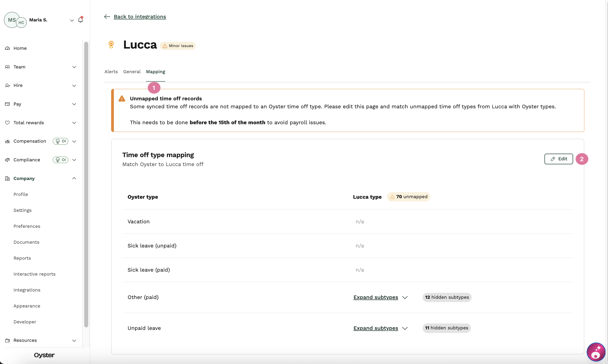
Task: Click the sidebar vertical scrollbar
Action: (x=86, y=184)
